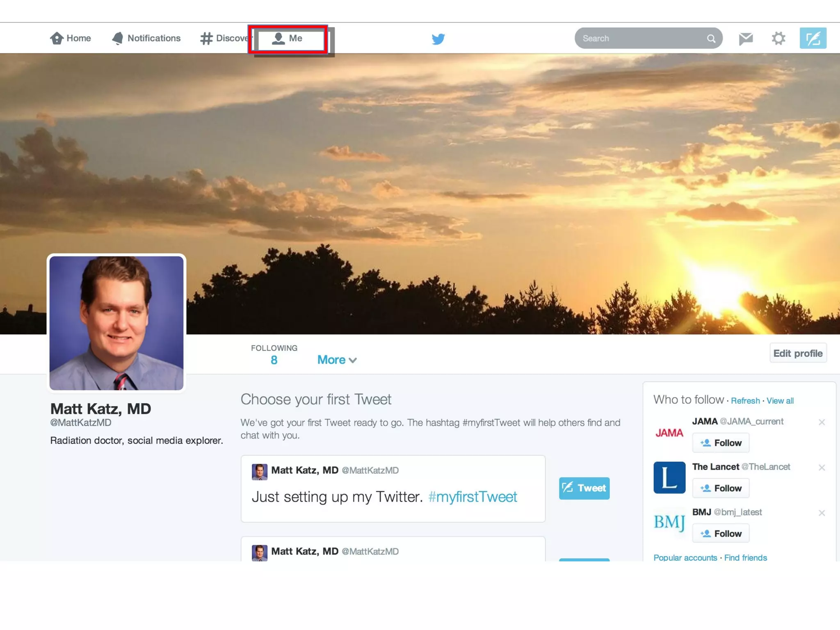The height and width of the screenshot is (630, 840).
Task: Click the #myfirstTweet hashtag link
Action: tap(472, 497)
